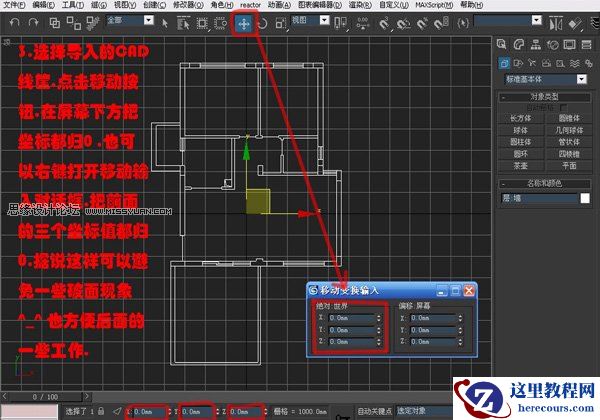Select the Lights category icon
The image size is (600, 420).
(x=532, y=63)
